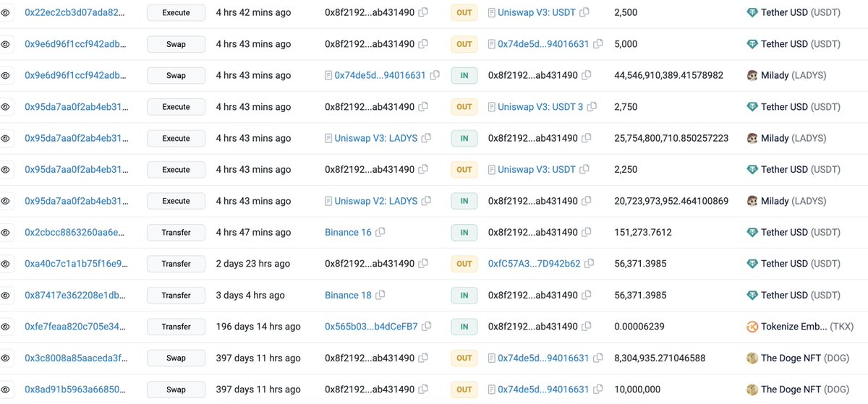
Task: Click the eye icon beside transaction 0x3c8008a85aaceda3f
Action: click(5, 358)
